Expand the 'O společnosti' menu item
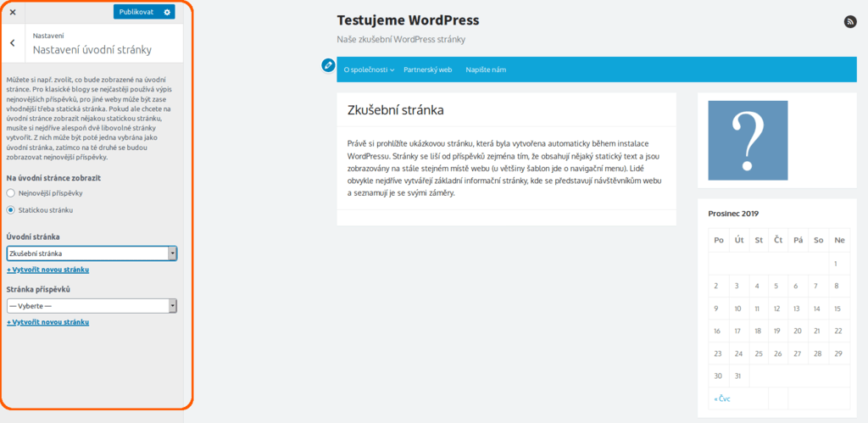Viewport: 868px width, 423px height. pyautogui.click(x=369, y=70)
